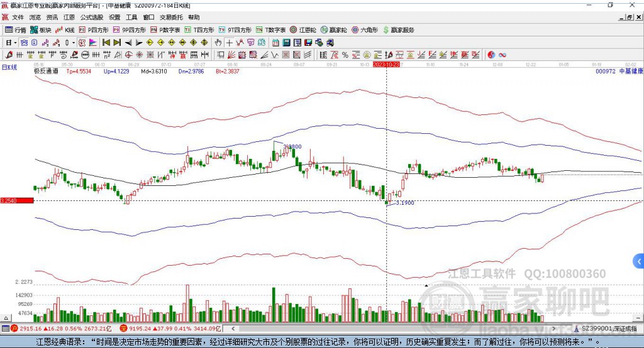Click the Md=3.6310 value
Screen dimensions: 644x348
click(x=153, y=72)
